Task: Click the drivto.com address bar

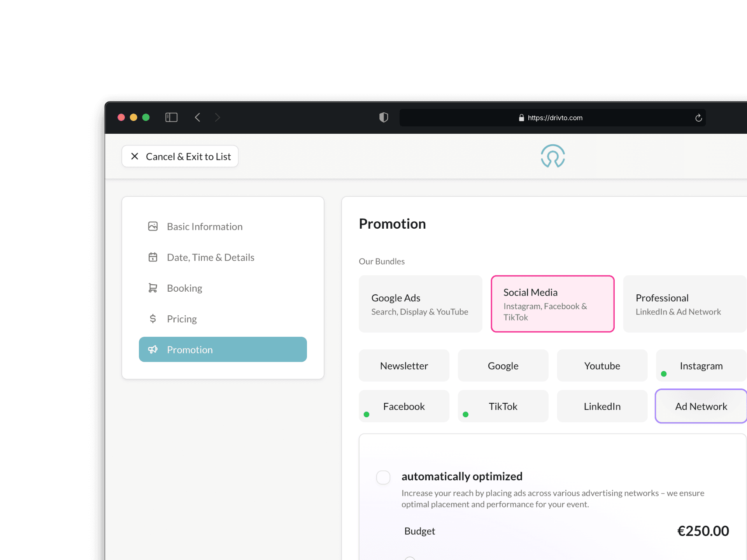Action: pos(554,118)
